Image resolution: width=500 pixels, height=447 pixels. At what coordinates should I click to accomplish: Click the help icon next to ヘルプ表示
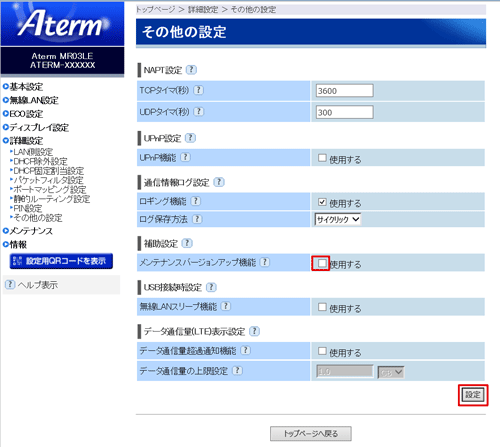click(x=10, y=284)
